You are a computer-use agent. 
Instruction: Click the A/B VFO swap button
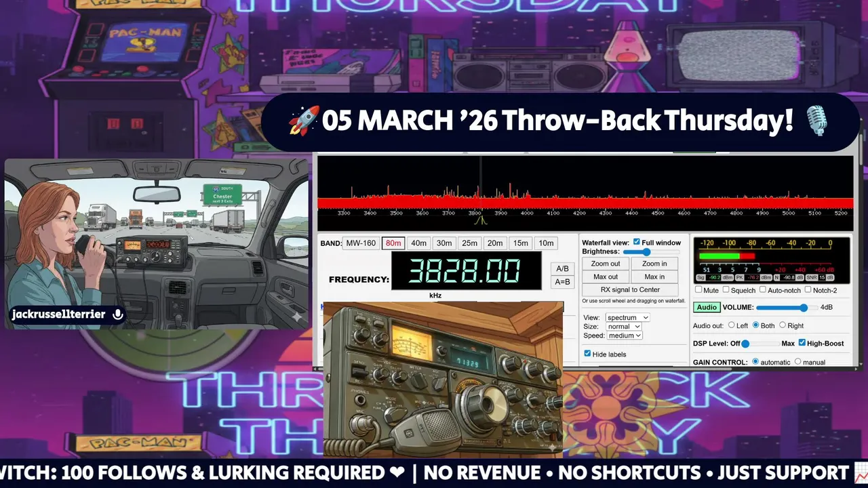pos(562,268)
